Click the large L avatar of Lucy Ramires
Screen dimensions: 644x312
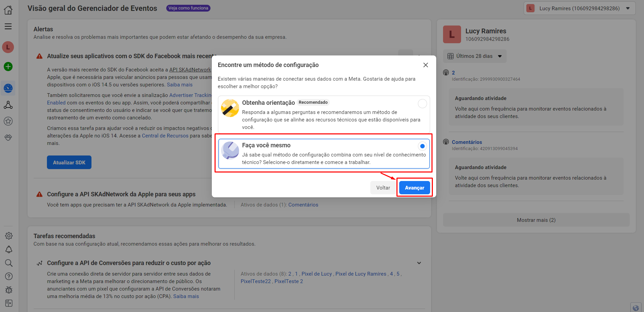pos(452,34)
